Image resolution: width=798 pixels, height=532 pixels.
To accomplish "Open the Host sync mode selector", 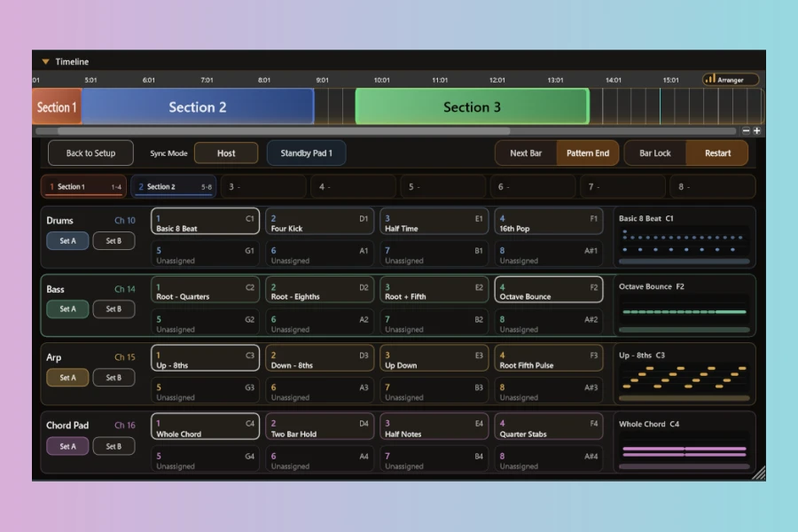I will pyautogui.click(x=226, y=153).
